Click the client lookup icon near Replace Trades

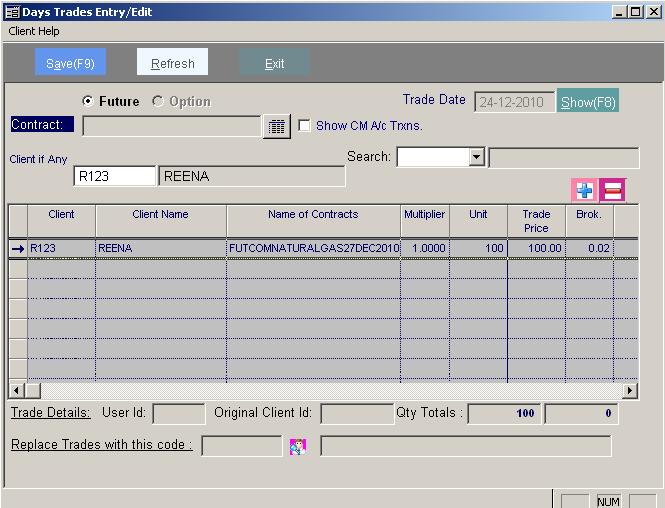[x=297, y=446]
